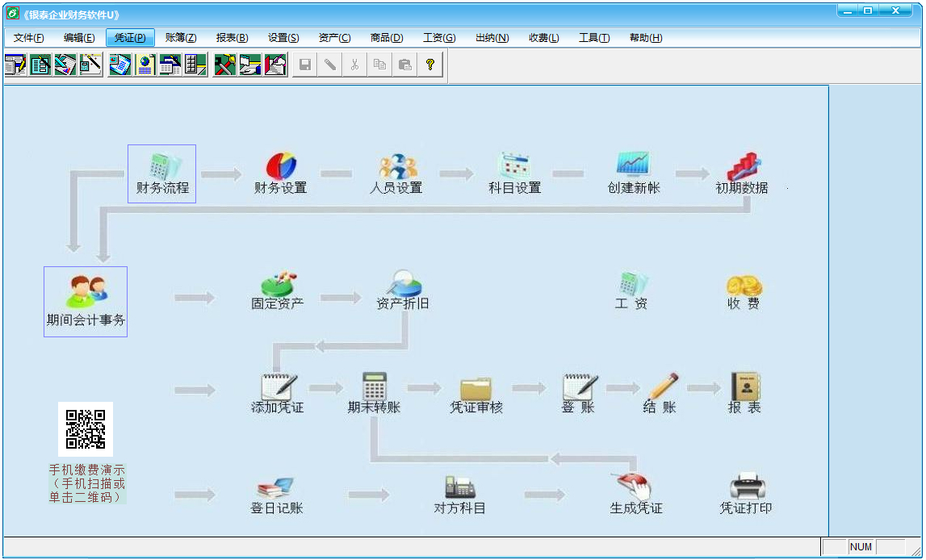Open the 文件(F) menu
The width and height of the screenshot is (926, 560).
(x=28, y=38)
